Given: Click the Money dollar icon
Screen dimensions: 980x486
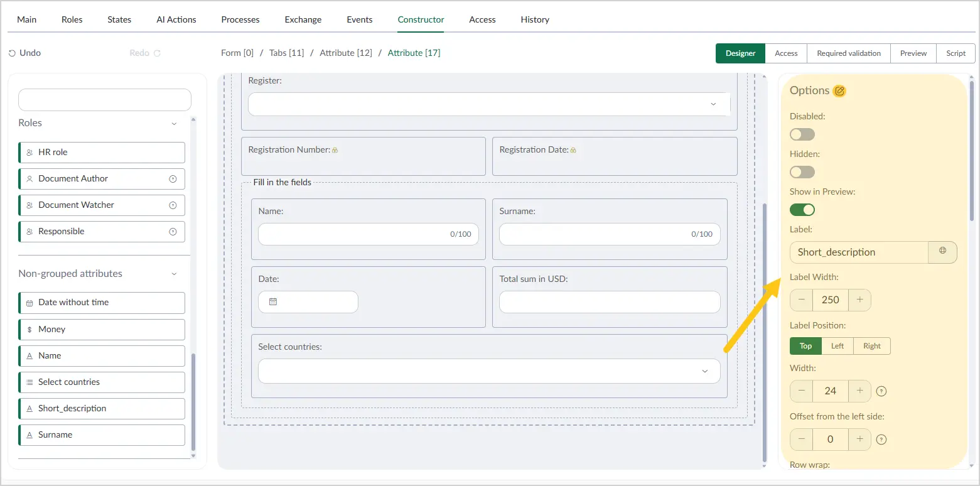Looking at the screenshot, I should click(x=30, y=330).
